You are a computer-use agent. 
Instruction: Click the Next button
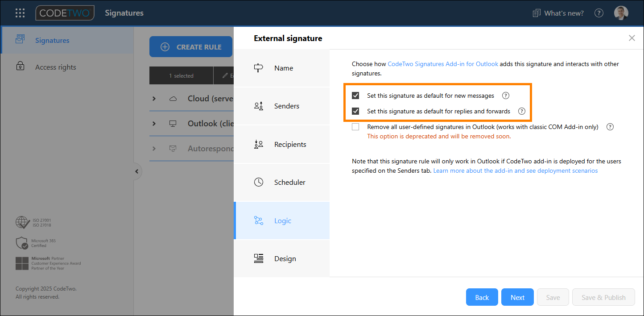tap(517, 297)
